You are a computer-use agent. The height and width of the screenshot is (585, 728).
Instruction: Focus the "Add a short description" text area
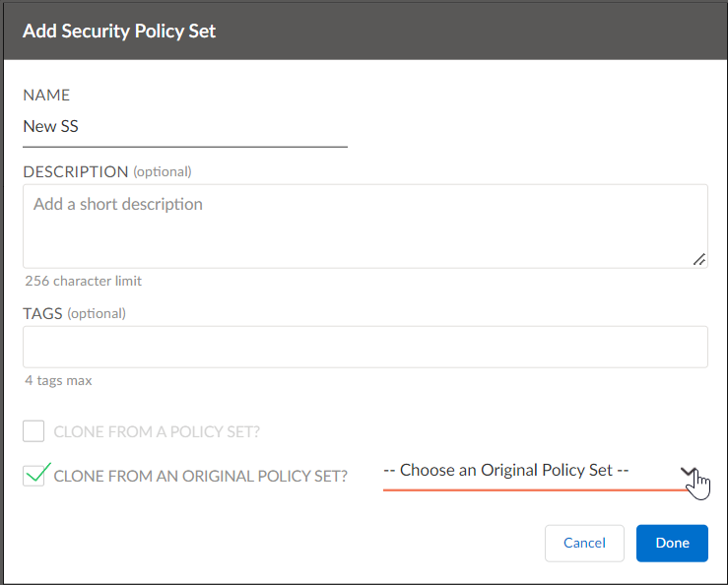[364, 226]
